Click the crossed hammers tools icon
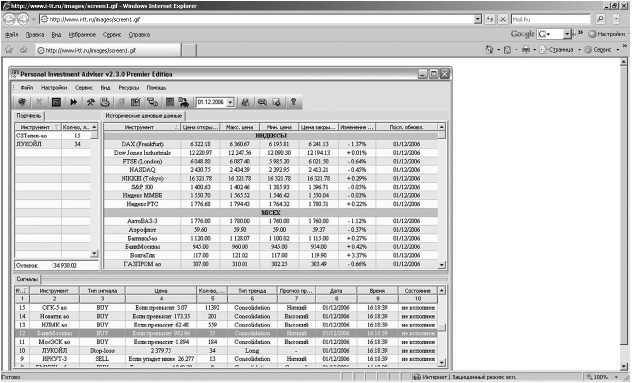Image resolution: width=633 pixels, height=383 pixels. 90,102
